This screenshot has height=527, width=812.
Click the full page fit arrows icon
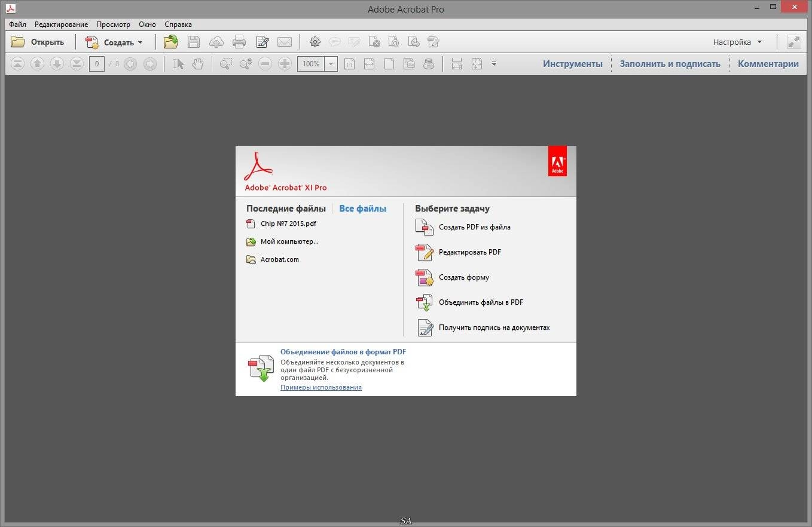[477, 63]
